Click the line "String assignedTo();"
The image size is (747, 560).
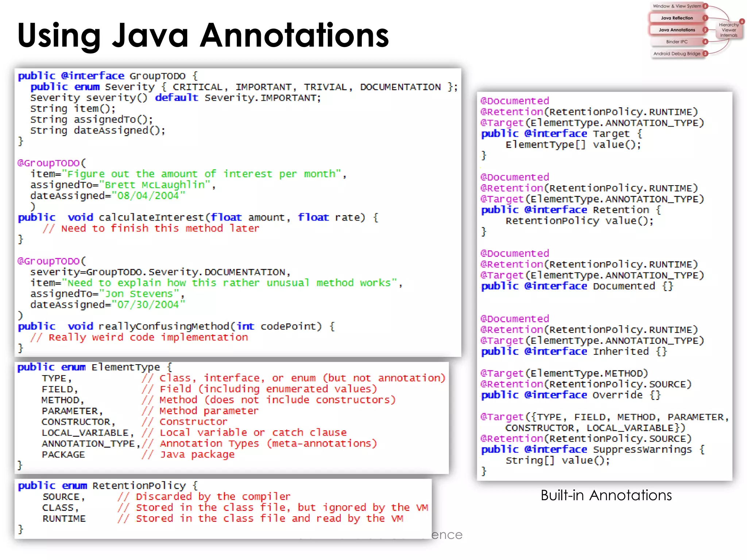(92, 120)
